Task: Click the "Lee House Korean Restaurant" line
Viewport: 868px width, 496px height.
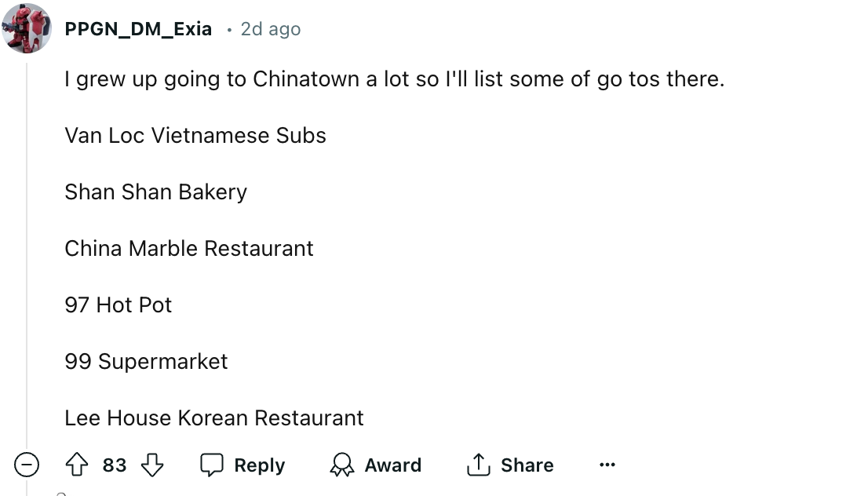Action: (x=214, y=418)
